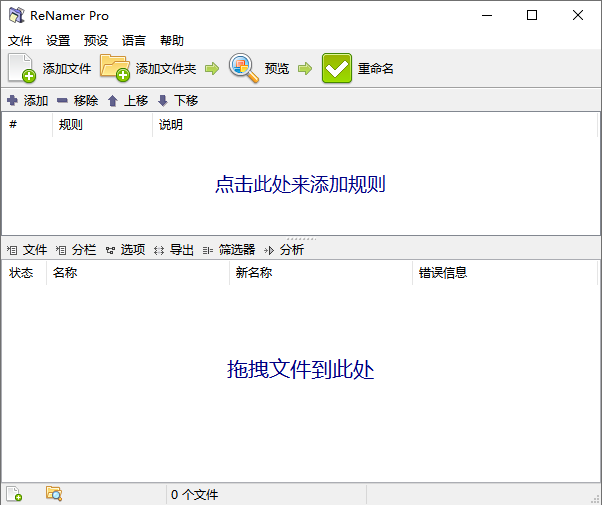Click the 添加文件 text label in toolbar
602x505 pixels.
[x=67, y=69]
